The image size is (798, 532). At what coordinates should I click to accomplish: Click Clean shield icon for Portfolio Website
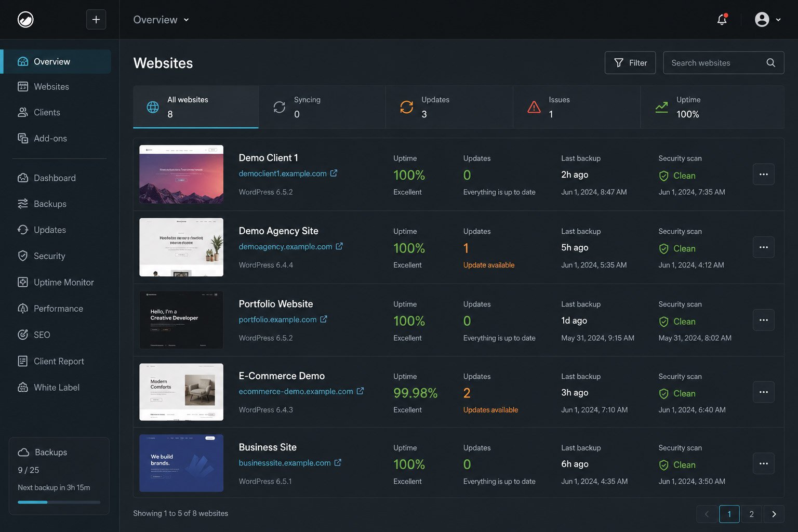tap(663, 322)
